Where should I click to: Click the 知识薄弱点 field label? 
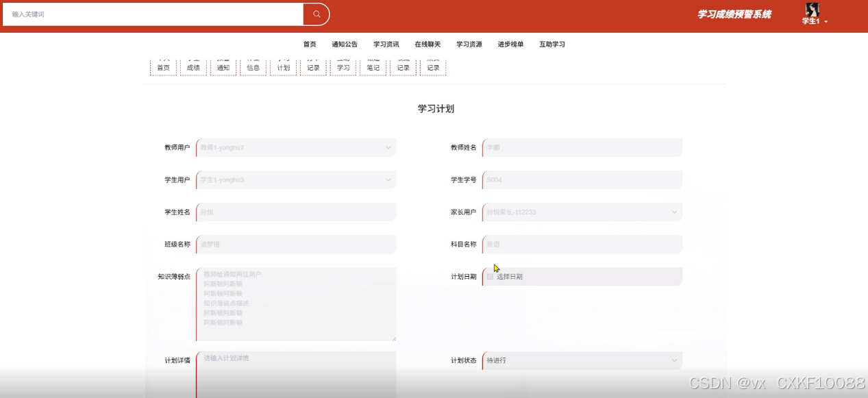click(174, 276)
